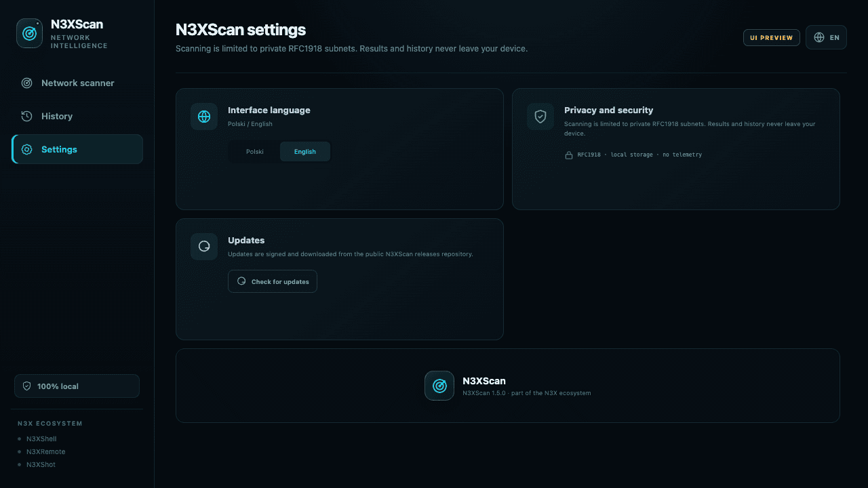The height and width of the screenshot is (488, 868).
Task: Check for updates
Action: pos(273,281)
